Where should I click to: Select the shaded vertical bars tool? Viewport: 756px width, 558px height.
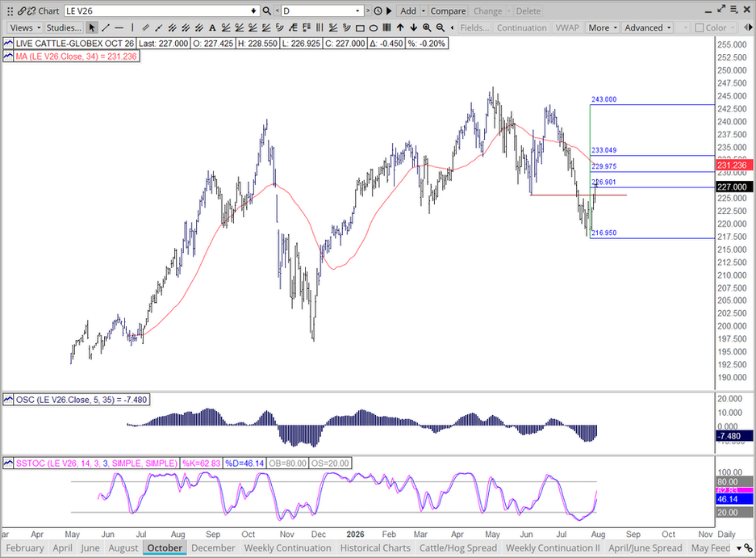coord(386,27)
